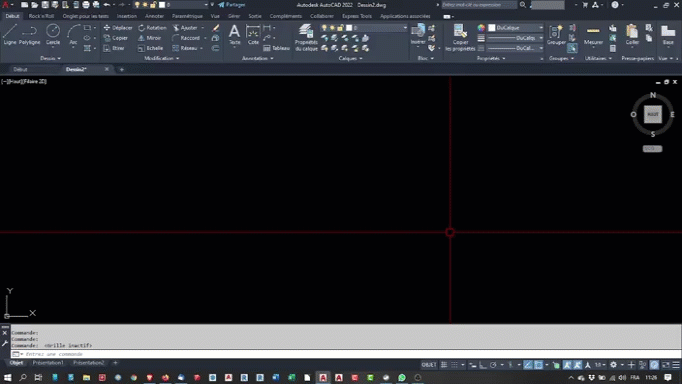
Task: Open the Paramétrique ribbon tab
Action: (x=187, y=16)
